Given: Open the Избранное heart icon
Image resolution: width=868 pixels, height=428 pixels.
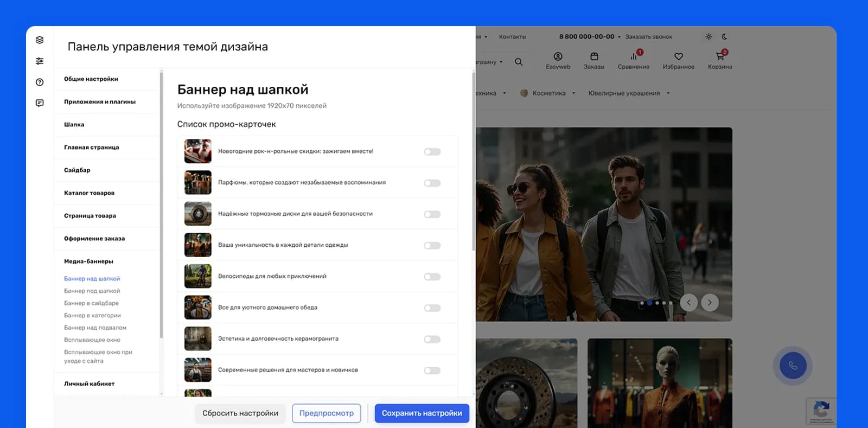Looking at the screenshot, I should tap(679, 56).
